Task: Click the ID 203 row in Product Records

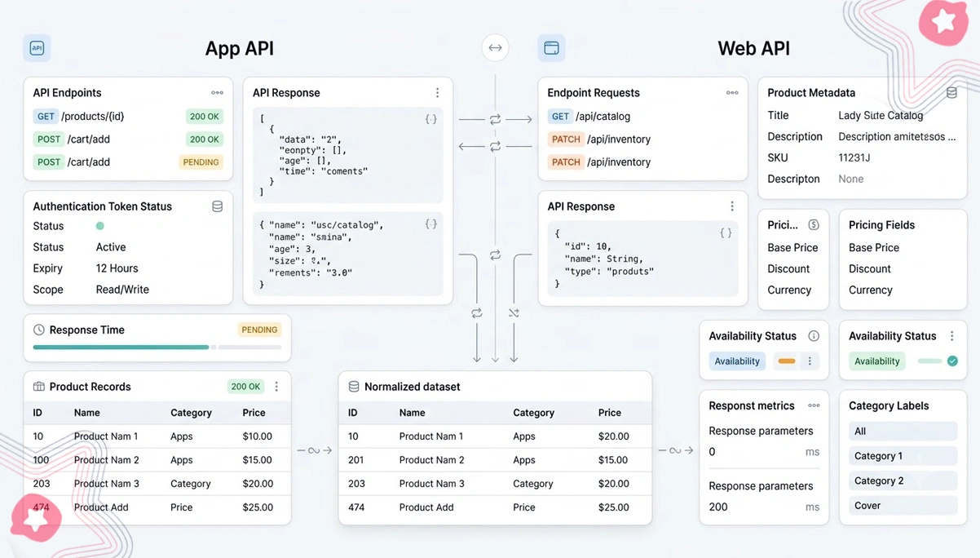Action: click(x=157, y=484)
